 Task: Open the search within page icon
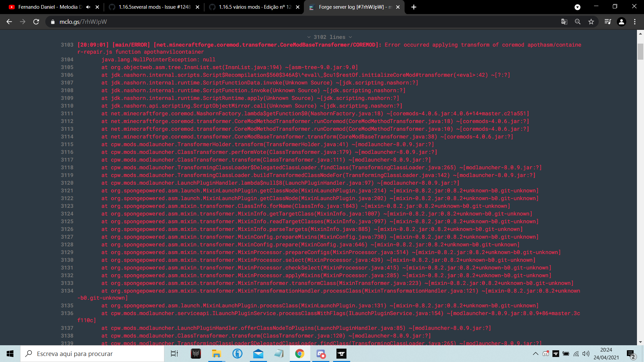tap(578, 21)
